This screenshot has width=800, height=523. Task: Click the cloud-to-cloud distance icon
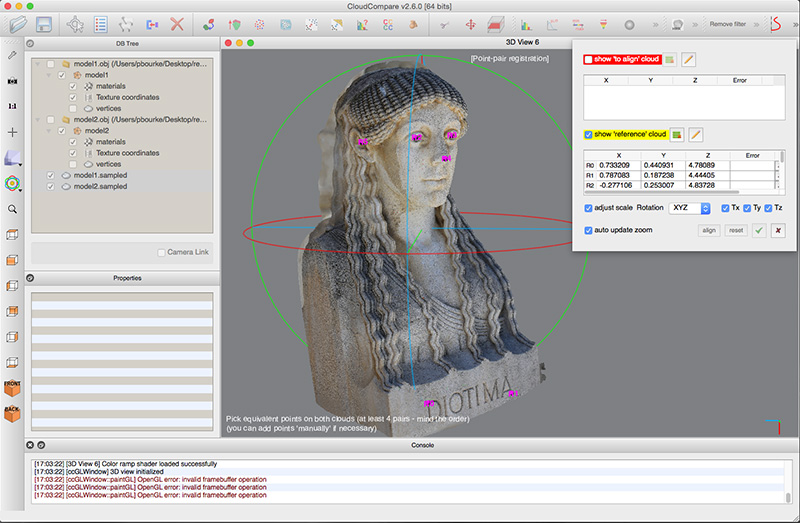click(x=311, y=24)
